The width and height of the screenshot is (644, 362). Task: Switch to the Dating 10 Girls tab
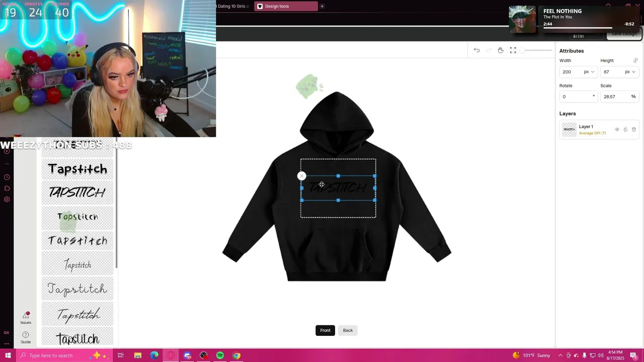[x=233, y=6]
